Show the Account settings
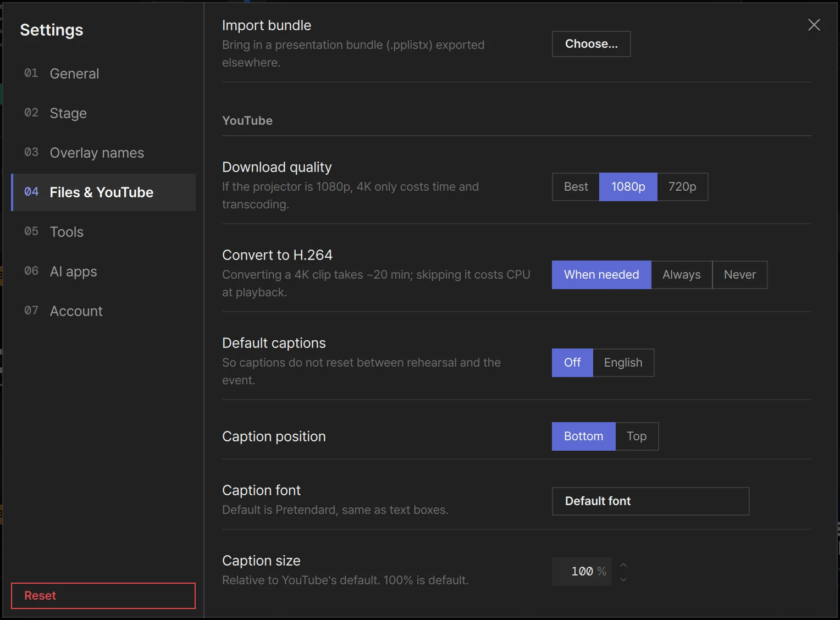Screen dimensions: 840x620 pyautogui.click(x=103, y=311)
